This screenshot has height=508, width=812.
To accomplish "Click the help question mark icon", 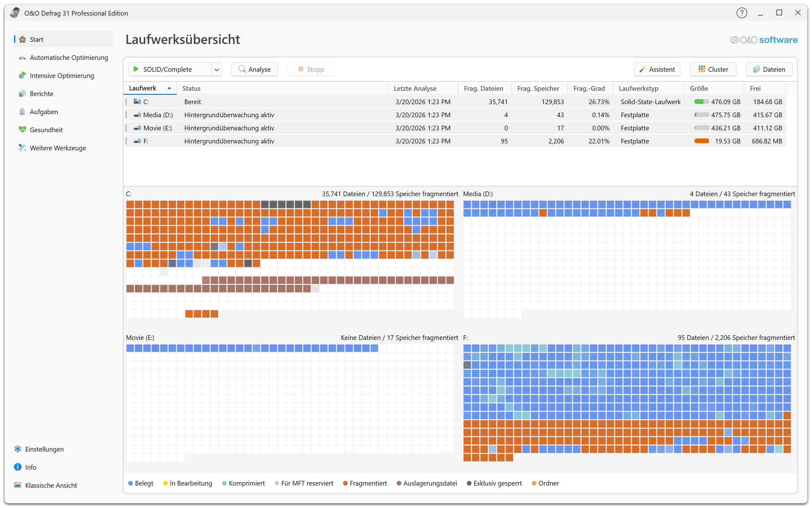I will coord(742,13).
